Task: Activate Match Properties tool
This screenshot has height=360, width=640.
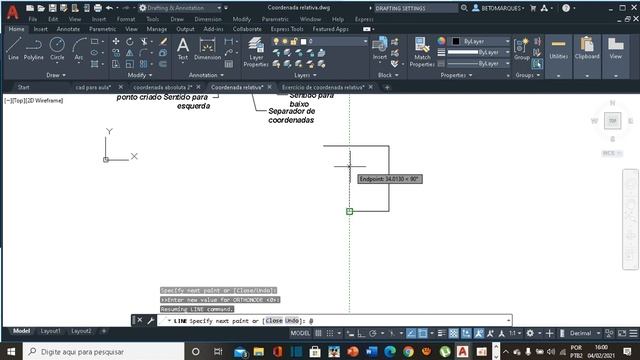Action: point(422,52)
